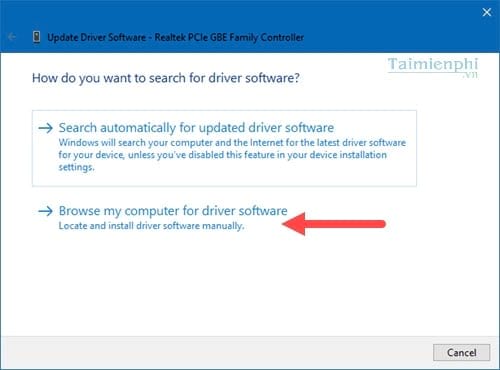Choose Search automatically for updated driver software
This screenshot has height=370, width=500.
(x=224, y=148)
